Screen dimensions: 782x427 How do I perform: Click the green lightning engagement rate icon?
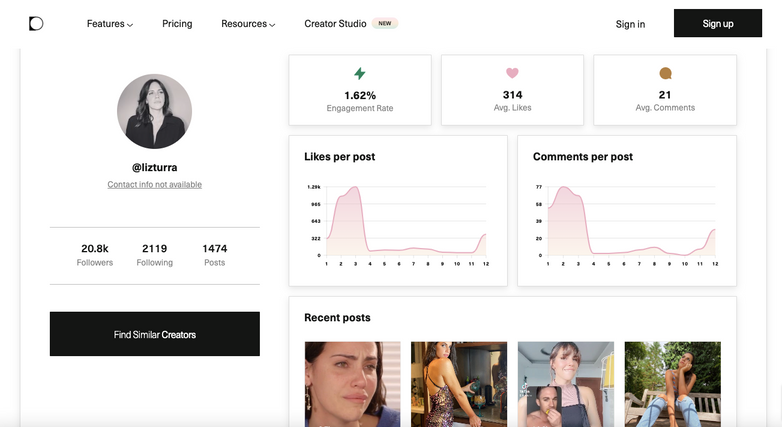[360, 74]
